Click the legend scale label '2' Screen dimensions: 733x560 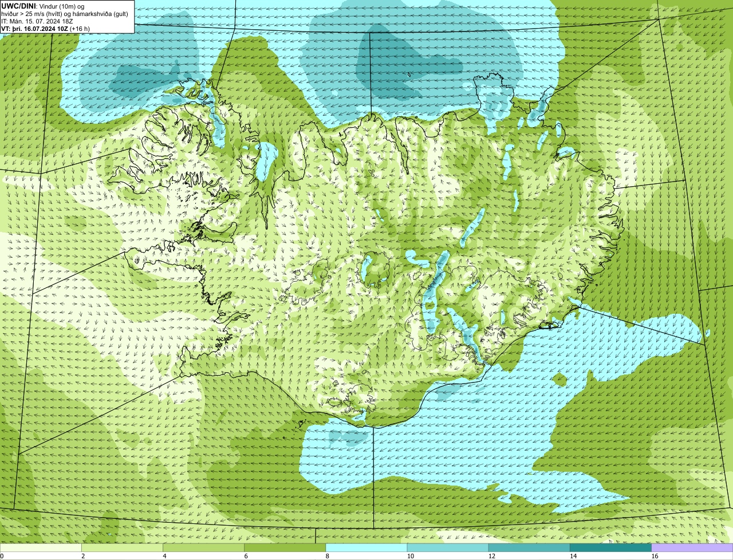[x=83, y=556]
